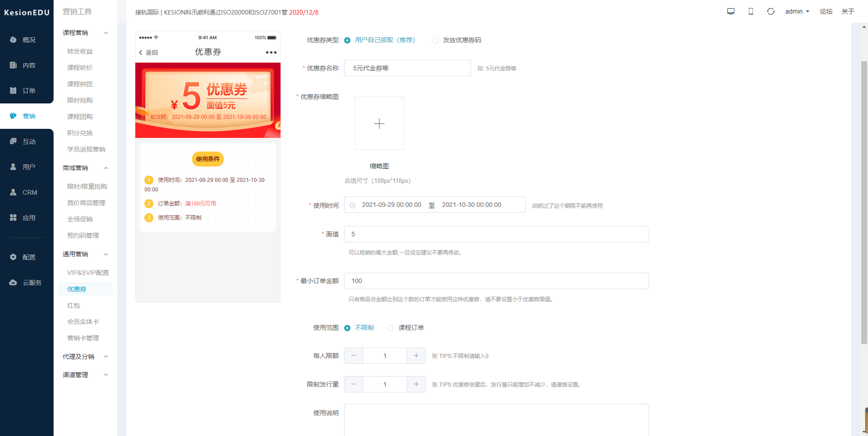This screenshot has height=436, width=868.
Task: Click the KesionEDU logo
Action: [x=27, y=12]
